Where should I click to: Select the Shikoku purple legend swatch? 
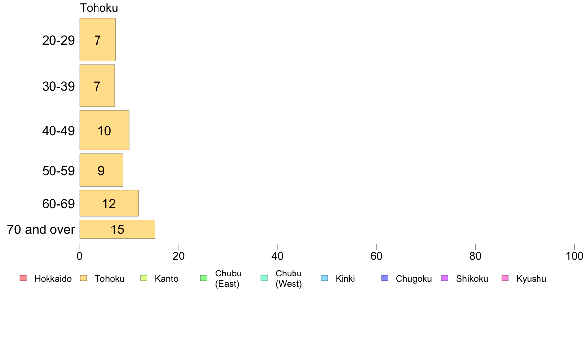445,278
